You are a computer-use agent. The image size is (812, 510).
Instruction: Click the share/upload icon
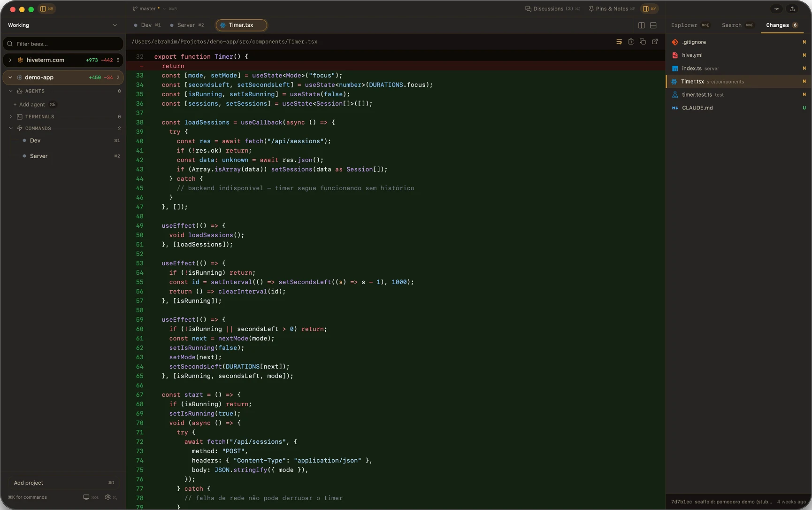tap(792, 9)
